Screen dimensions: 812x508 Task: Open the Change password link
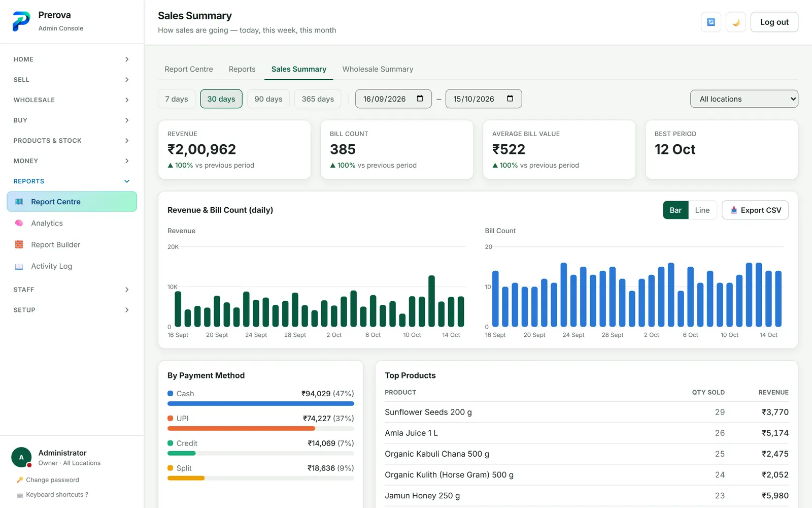click(x=52, y=480)
